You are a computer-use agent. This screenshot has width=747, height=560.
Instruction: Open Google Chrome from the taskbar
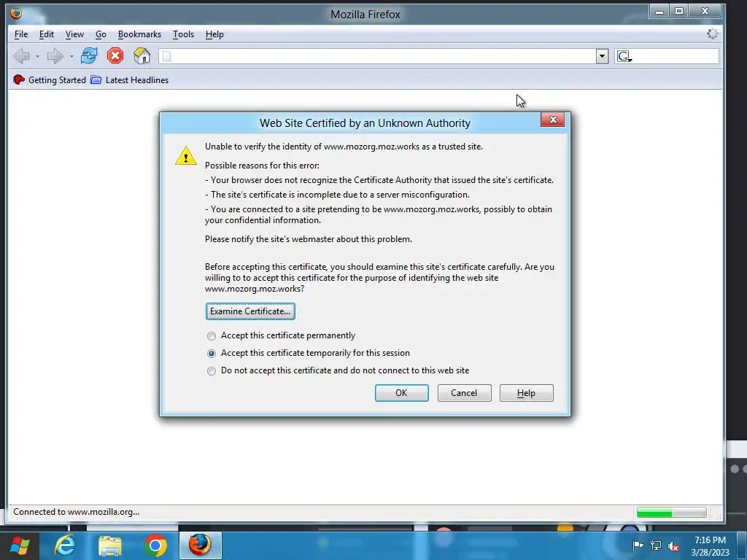pyautogui.click(x=155, y=545)
